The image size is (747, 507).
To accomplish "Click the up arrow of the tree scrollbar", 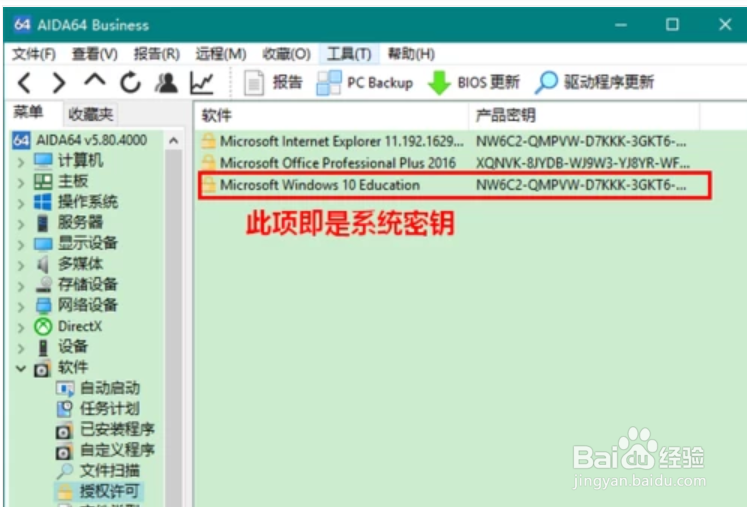I will point(173,141).
